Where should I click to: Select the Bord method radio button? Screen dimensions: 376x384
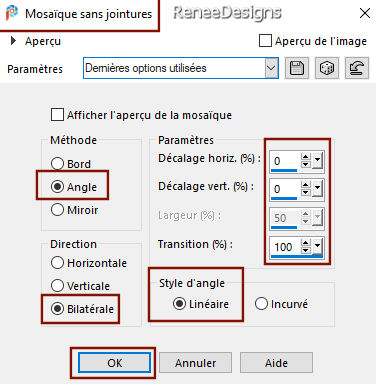(x=57, y=164)
